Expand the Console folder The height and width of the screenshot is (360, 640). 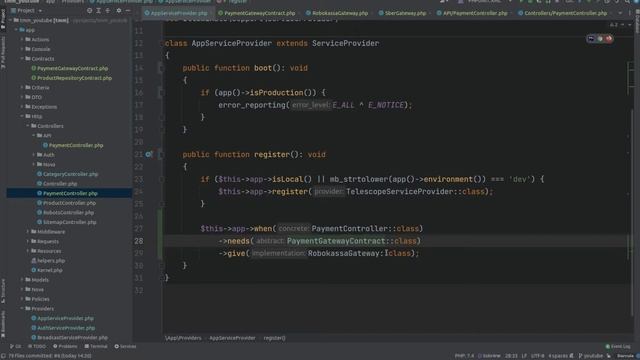tap(22, 49)
